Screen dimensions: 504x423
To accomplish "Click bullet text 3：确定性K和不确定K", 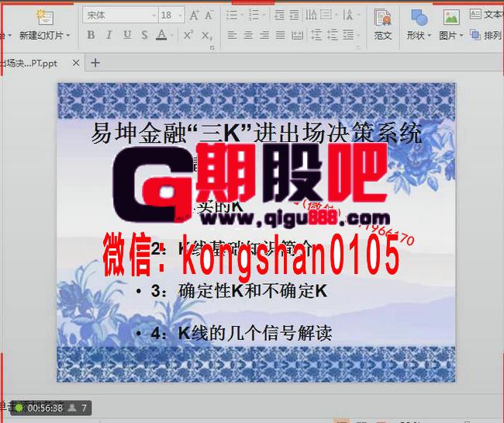I will click(239, 291).
